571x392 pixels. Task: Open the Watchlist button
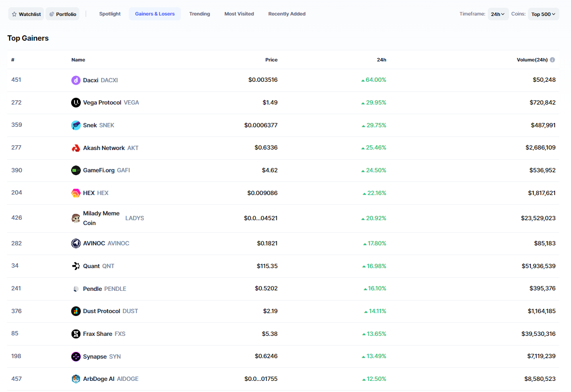click(x=26, y=14)
